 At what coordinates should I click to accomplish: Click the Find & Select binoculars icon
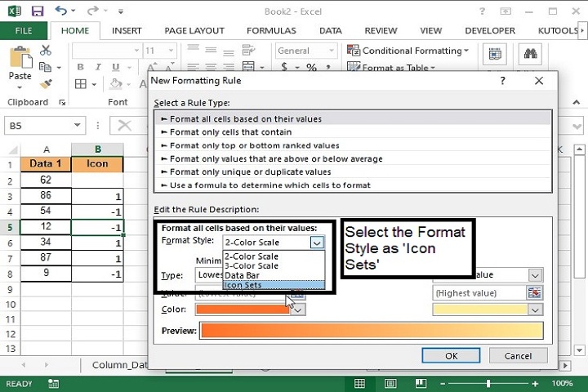click(530, 54)
